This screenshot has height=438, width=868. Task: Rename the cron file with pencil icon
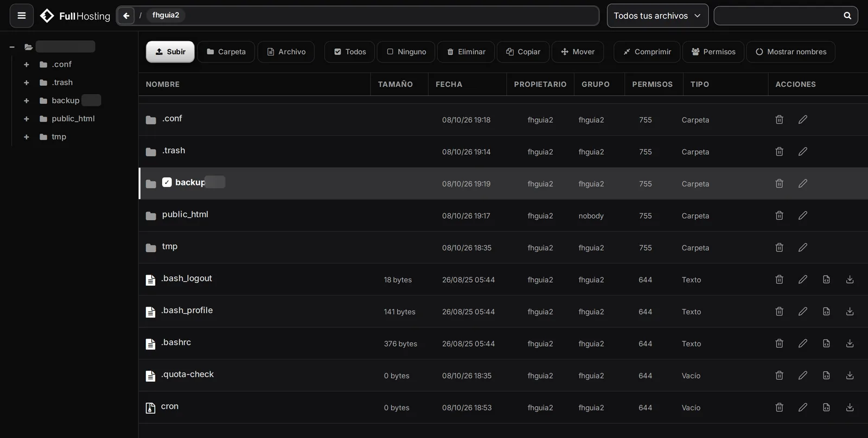click(803, 407)
